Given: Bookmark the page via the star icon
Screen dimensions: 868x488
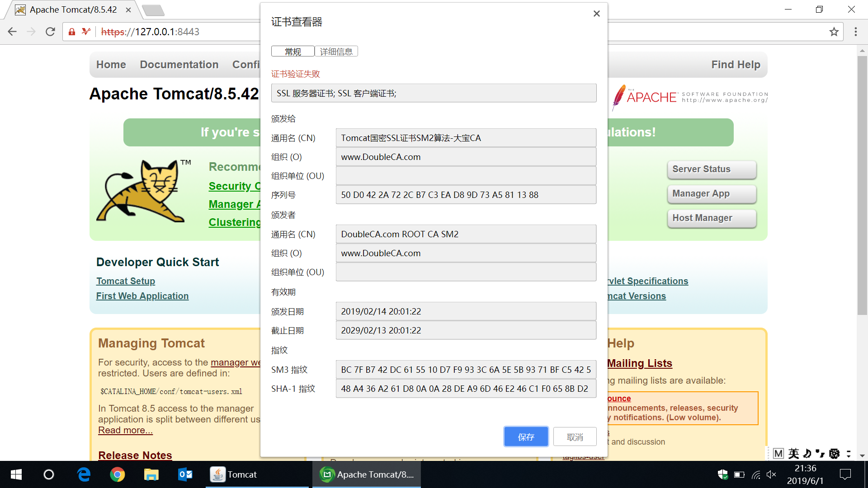Looking at the screenshot, I should tap(834, 32).
